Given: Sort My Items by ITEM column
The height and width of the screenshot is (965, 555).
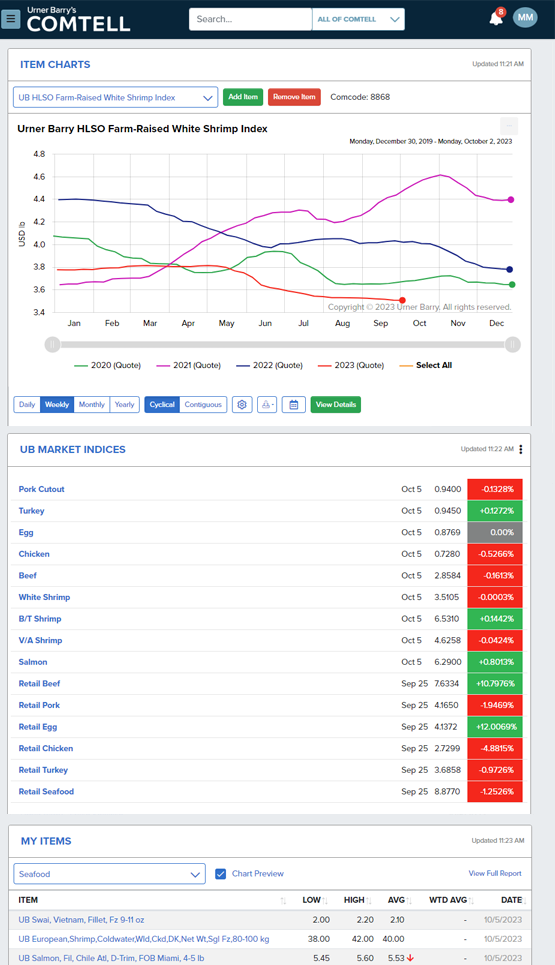Looking at the screenshot, I should pos(283,900).
